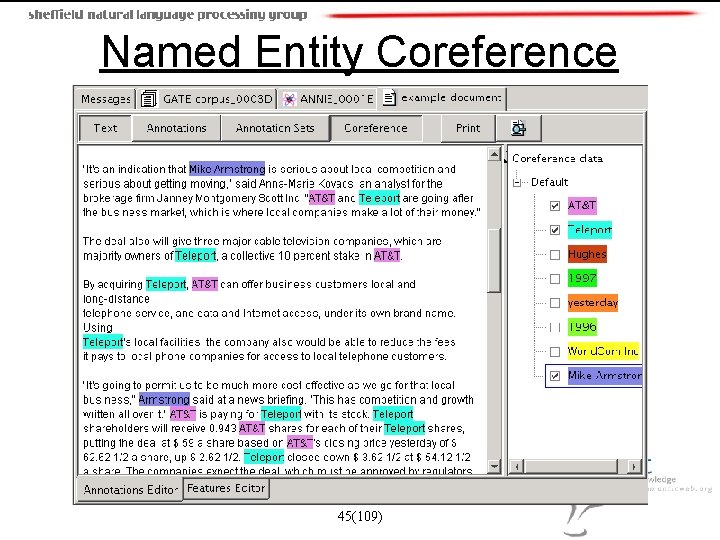Click highlighted Teleport before 'shareholders will receive'

coord(393,414)
